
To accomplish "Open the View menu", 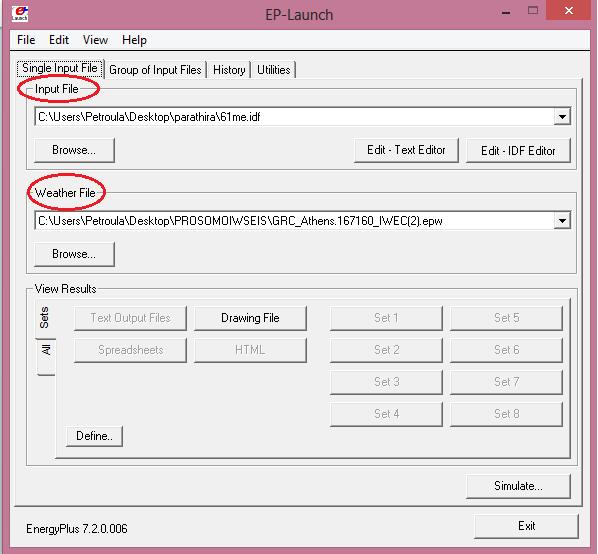I will (x=95, y=40).
